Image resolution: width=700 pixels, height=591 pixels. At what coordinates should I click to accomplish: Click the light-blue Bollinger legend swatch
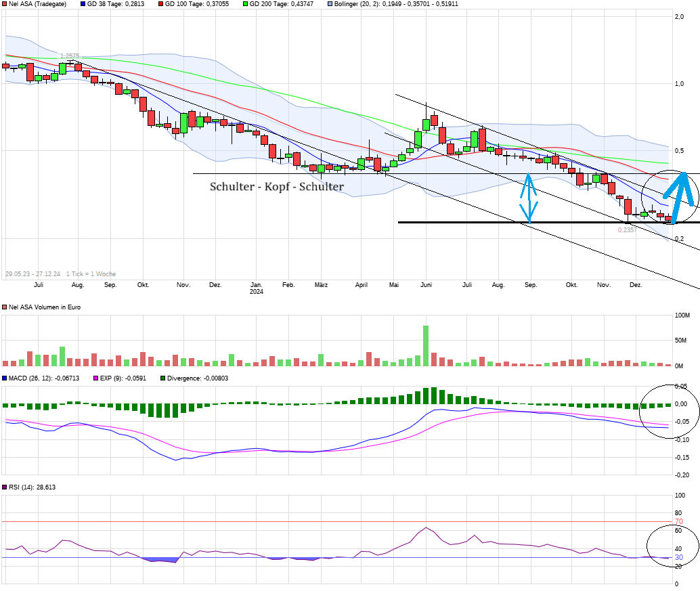(330, 3)
